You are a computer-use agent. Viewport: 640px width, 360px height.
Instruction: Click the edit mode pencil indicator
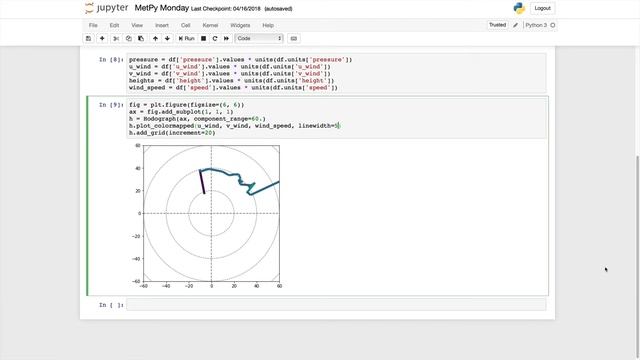click(516, 25)
